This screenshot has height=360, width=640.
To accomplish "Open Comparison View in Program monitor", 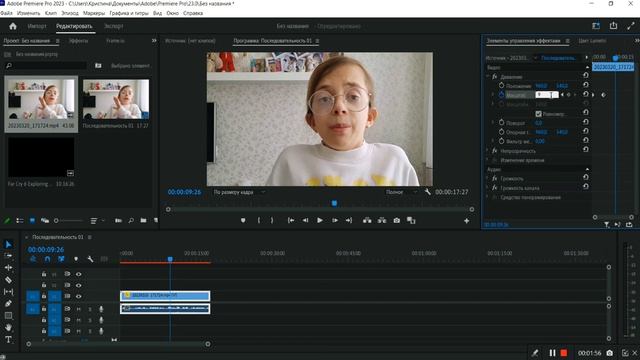I will click(411, 220).
